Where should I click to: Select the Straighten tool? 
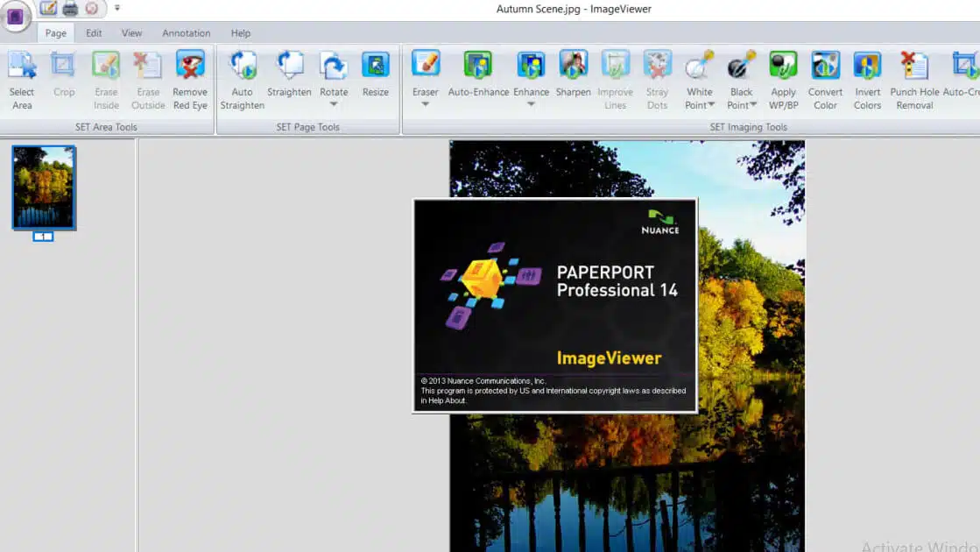[x=289, y=74]
